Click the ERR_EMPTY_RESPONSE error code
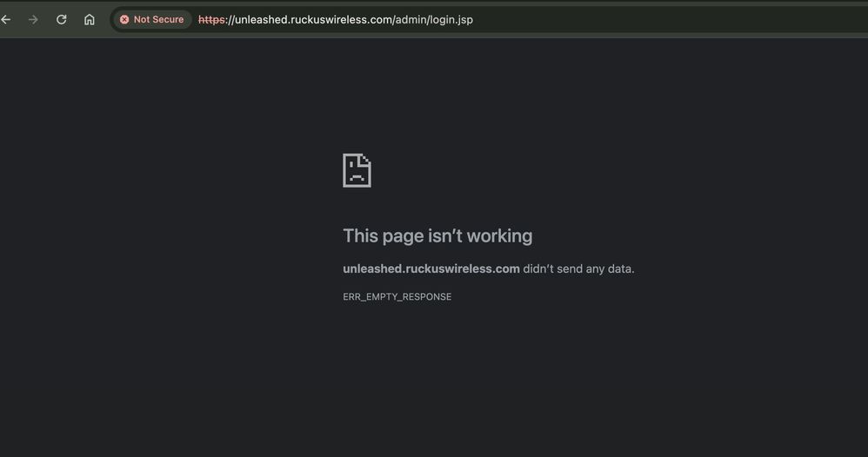The height and width of the screenshot is (457, 868). pyautogui.click(x=397, y=297)
